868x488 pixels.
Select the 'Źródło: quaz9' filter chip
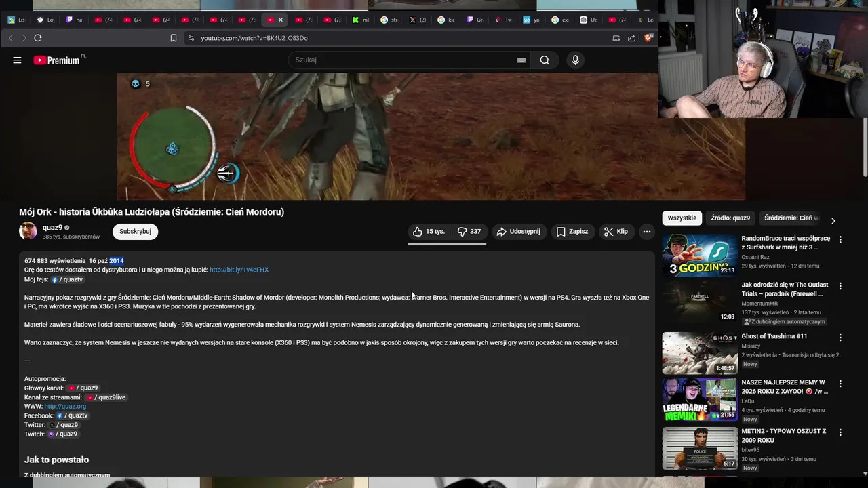click(x=730, y=218)
